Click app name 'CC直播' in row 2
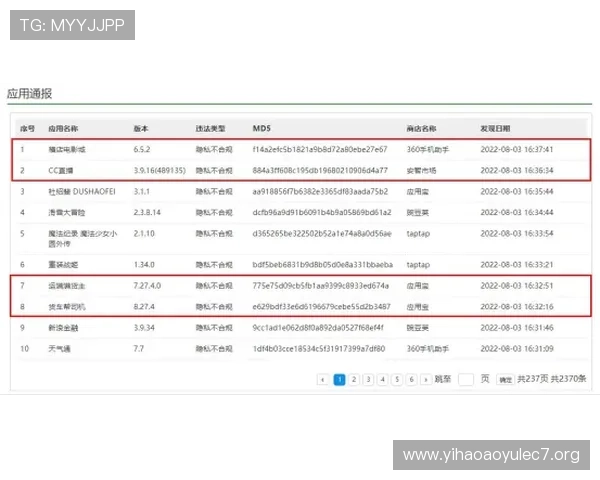The height and width of the screenshot is (480, 600). point(60,170)
